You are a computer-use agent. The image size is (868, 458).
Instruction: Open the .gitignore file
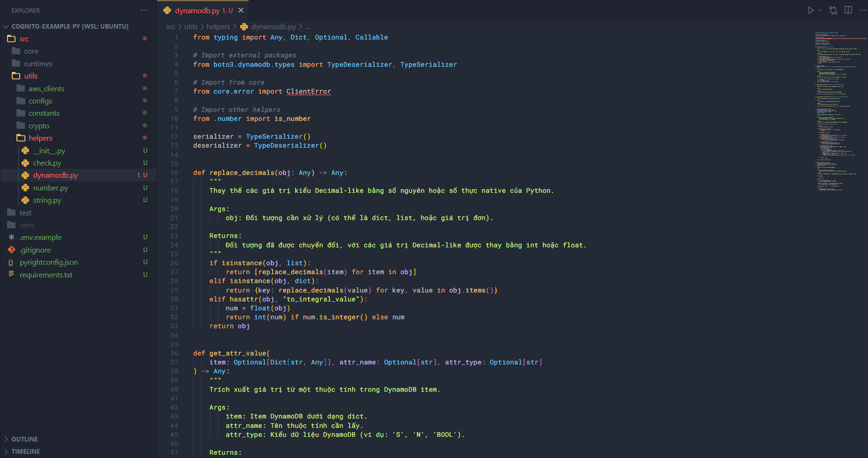35,250
